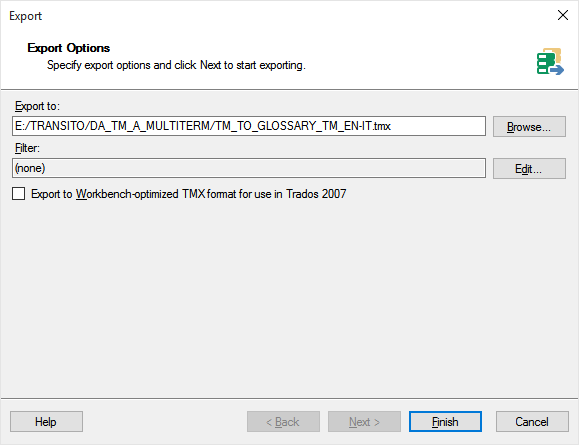Viewport: 579px width, 445px height.
Task: Open the Browse... file chooser
Action: 529,127
